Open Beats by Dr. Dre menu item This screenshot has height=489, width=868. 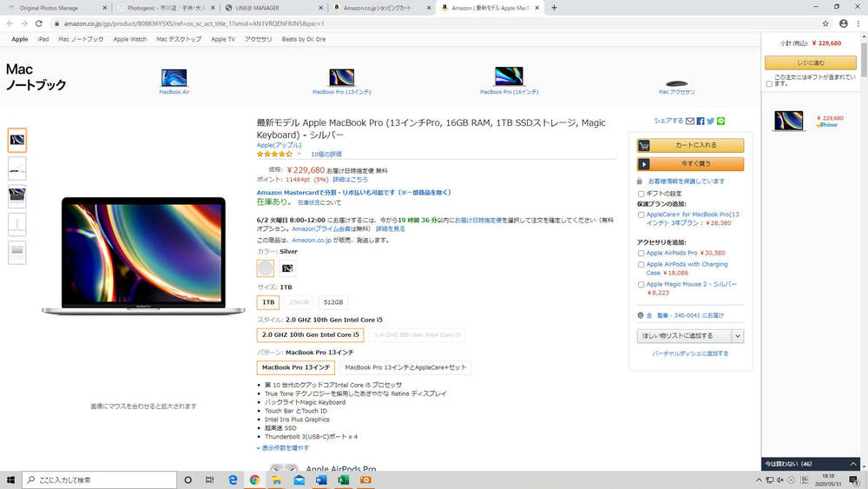pos(303,39)
